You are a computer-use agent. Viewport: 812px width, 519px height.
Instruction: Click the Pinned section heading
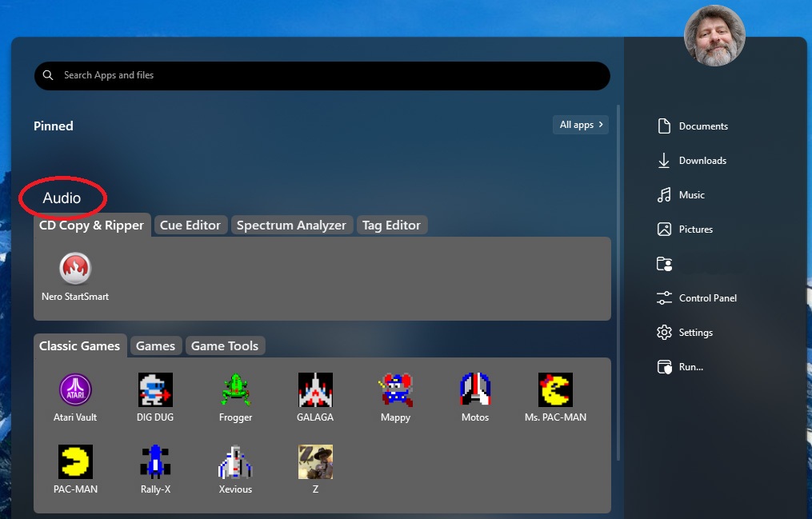54,126
